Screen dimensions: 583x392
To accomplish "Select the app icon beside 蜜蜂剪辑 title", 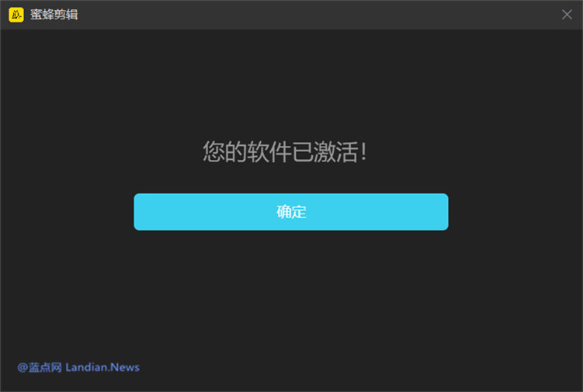I will coord(16,15).
